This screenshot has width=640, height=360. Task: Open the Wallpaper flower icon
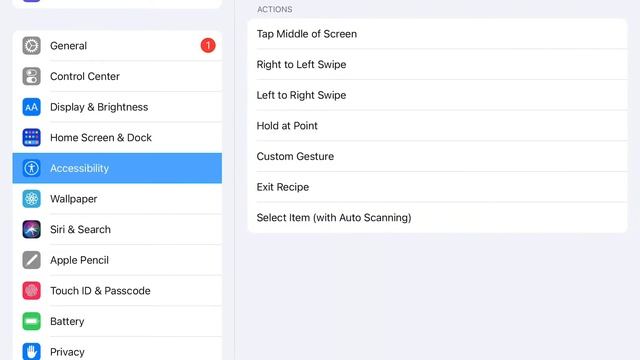31,199
